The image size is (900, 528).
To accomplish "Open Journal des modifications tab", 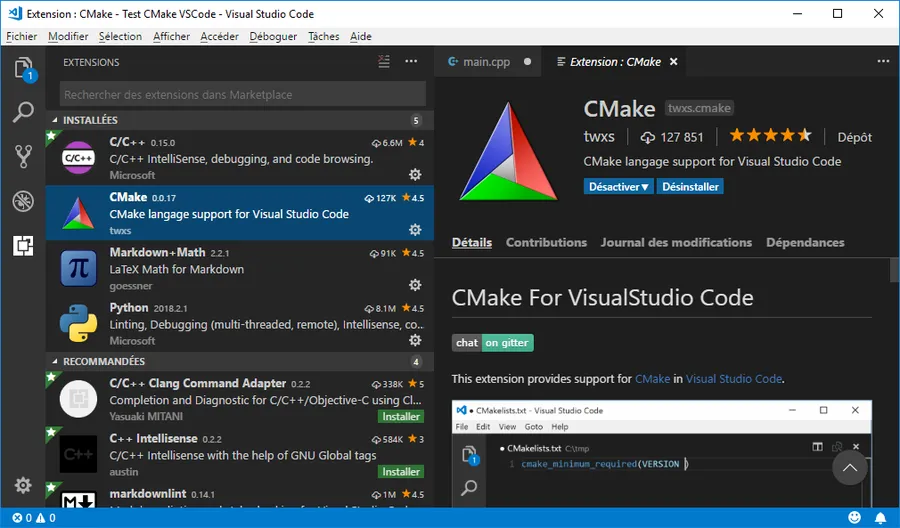I will click(x=676, y=242).
